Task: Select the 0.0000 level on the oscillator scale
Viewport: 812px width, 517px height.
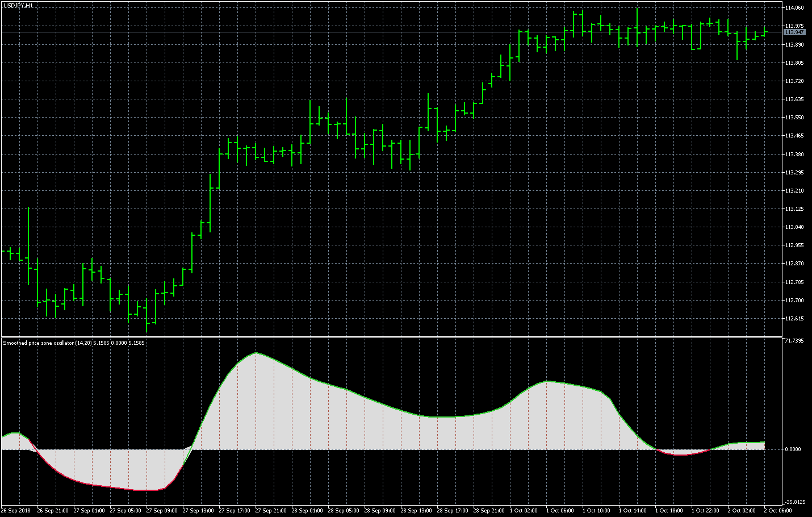Action: click(x=793, y=449)
